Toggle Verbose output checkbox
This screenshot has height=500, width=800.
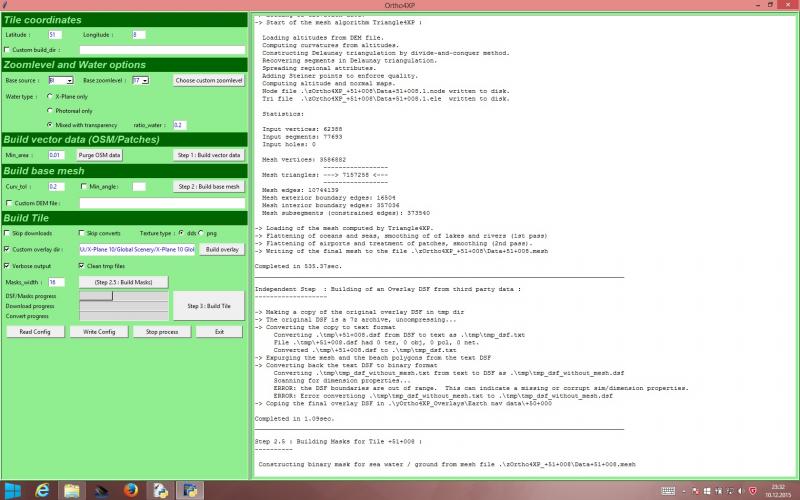tap(7, 266)
